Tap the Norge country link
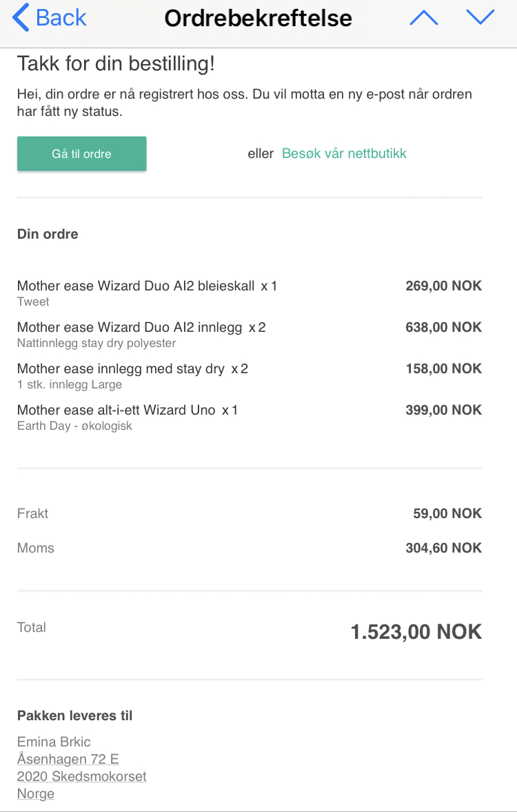 pos(36,793)
